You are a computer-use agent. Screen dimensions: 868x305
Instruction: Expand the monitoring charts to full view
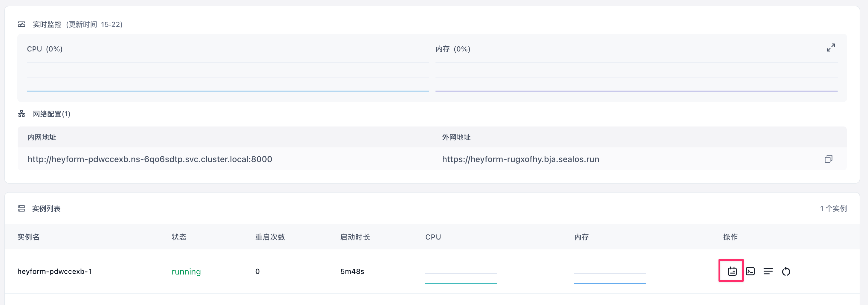[830, 48]
